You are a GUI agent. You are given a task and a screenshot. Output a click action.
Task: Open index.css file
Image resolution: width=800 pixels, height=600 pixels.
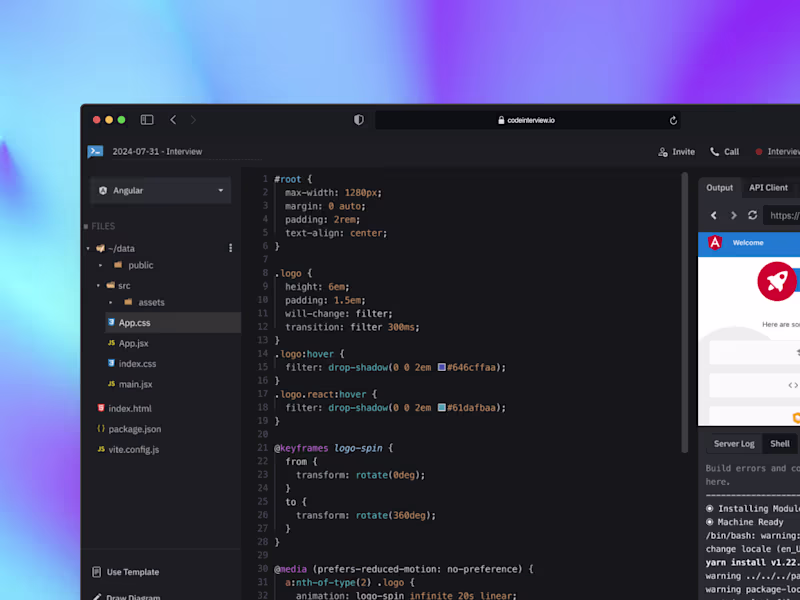click(137, 364)
